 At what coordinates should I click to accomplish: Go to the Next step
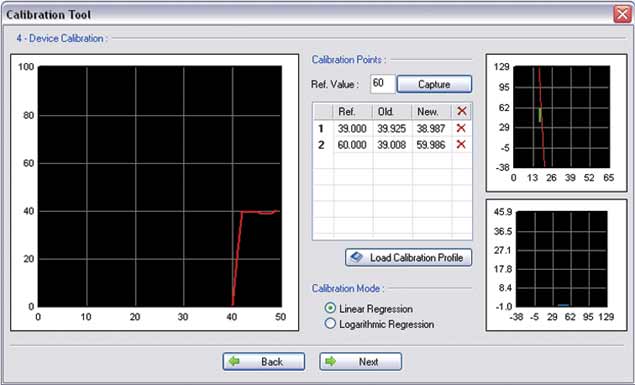(360, 362)
